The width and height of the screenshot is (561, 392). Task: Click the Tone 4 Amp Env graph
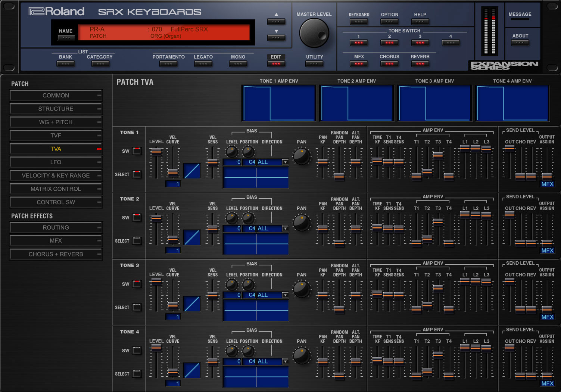(x=512, y=103)
